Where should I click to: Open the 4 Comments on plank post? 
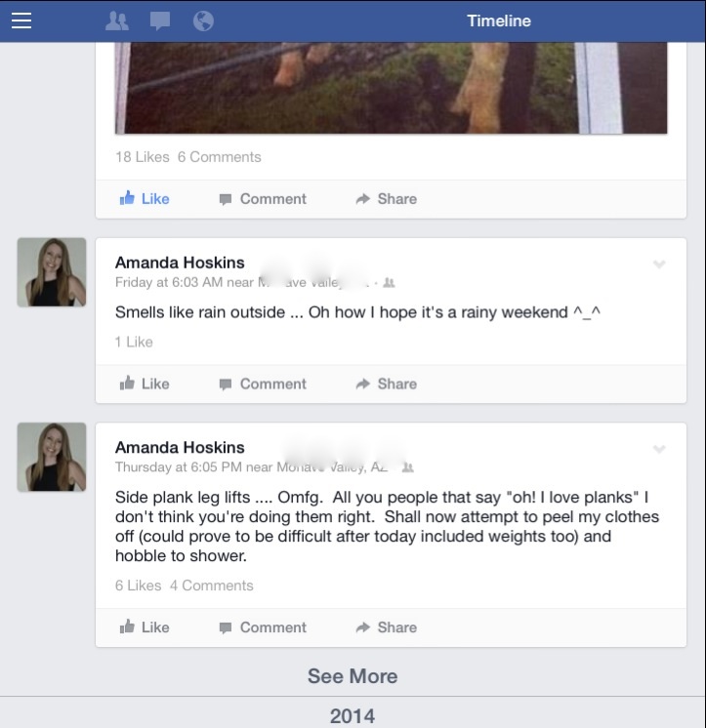(x=211, y=586)
